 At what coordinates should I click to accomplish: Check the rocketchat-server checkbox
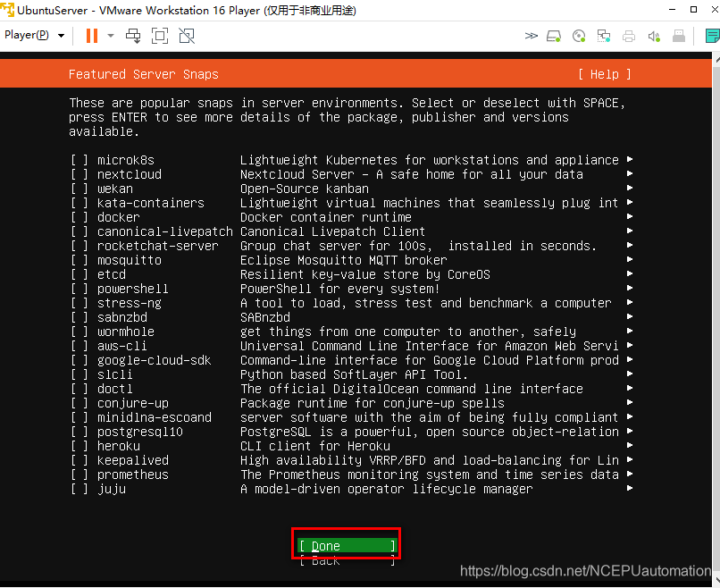click(x=79, y=246)
